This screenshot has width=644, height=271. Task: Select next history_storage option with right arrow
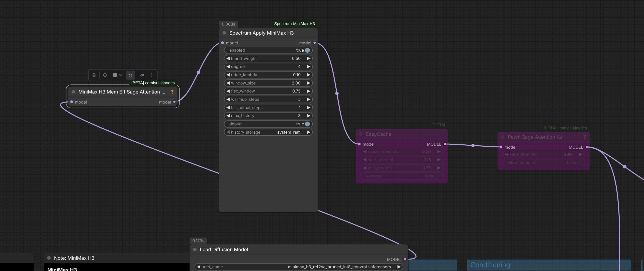(309, 132)
